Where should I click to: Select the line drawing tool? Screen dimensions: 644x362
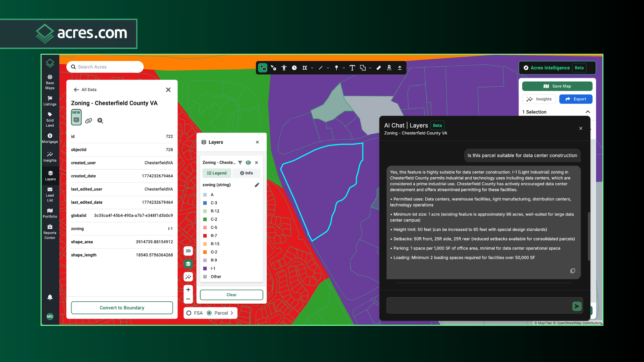pos(321,68)
